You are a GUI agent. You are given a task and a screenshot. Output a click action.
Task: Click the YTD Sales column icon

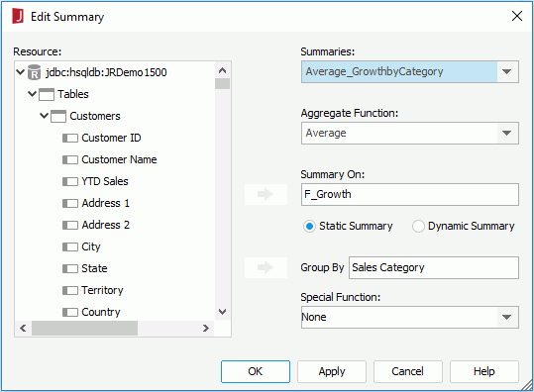click(x=70, y=182)
